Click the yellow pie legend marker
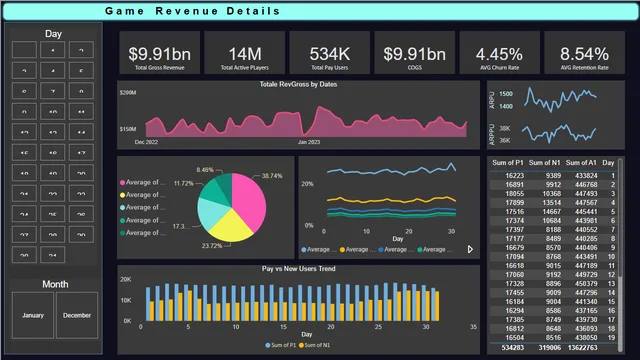Viewport: 640px width, 360px height. point(122,195)
